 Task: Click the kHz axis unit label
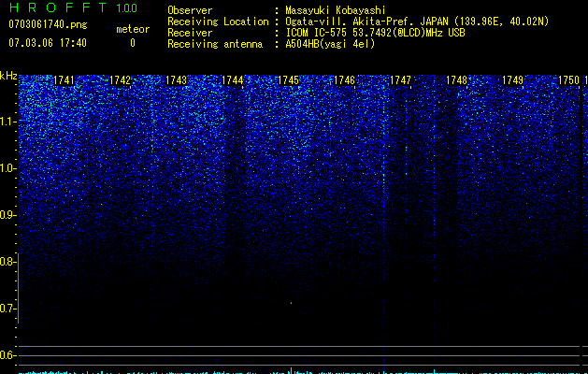pos(8,76)
